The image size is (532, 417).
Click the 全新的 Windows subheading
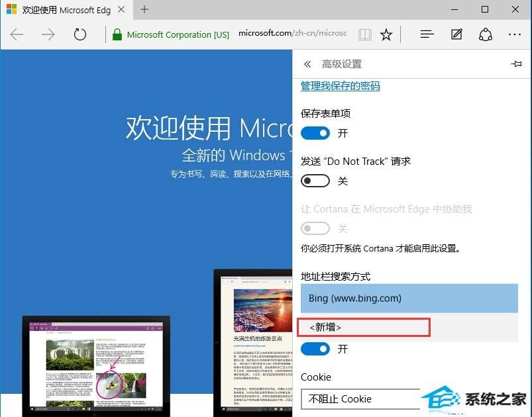coord(237,156)
